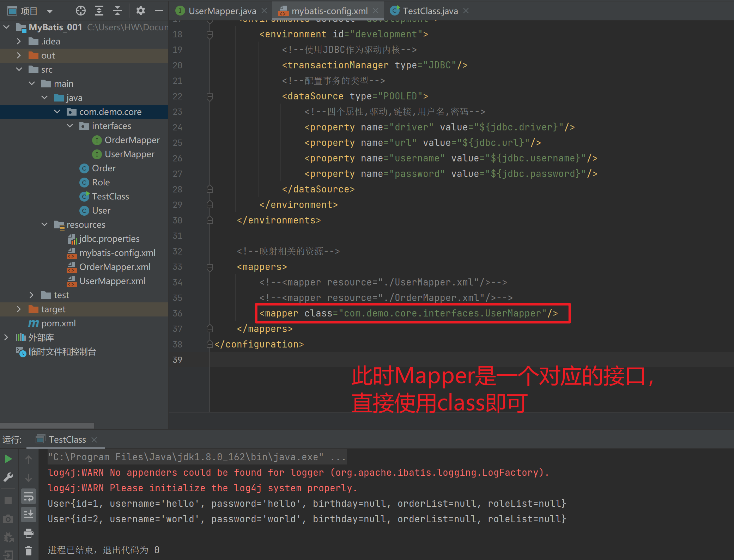
Task: Toggle scroll to end of console
Action: 29,514
